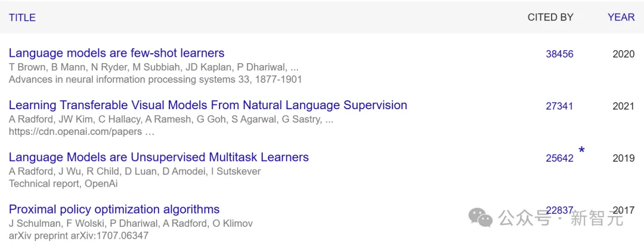Sort publications by CITED BY header
644x244 pixels.
tap(550, 17)
